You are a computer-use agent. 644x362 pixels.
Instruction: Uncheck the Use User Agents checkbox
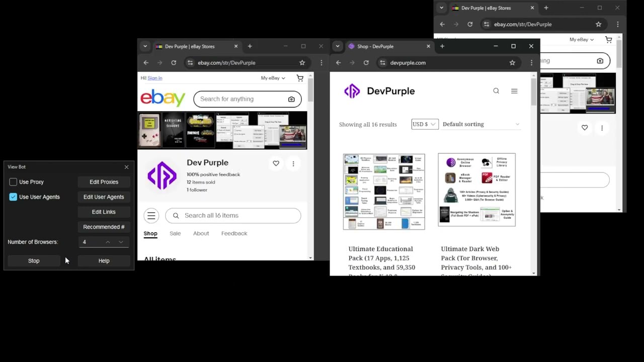pos(13,197)
